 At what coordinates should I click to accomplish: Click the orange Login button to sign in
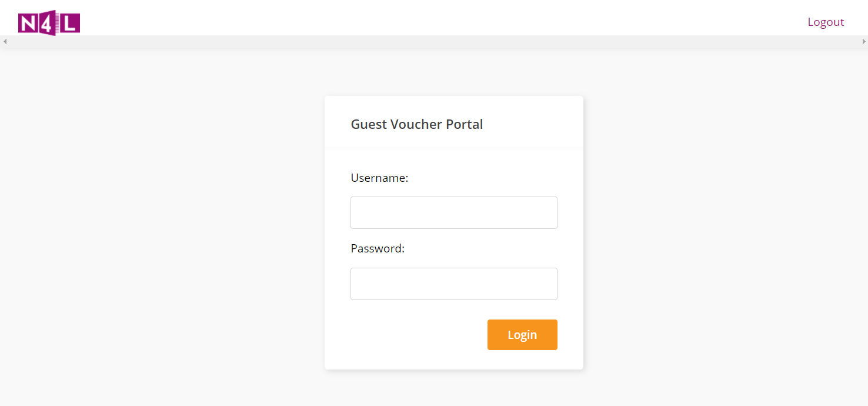(522, 334)
